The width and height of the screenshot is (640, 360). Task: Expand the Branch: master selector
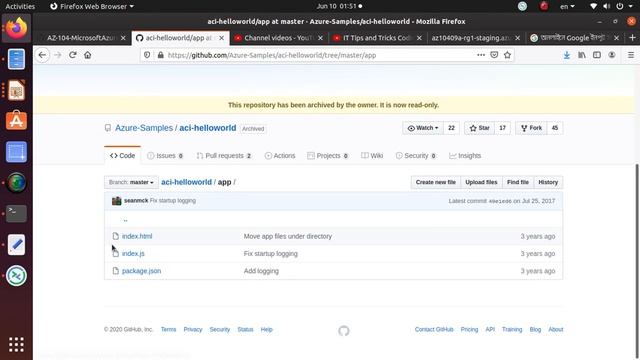(x=131, y=182)
